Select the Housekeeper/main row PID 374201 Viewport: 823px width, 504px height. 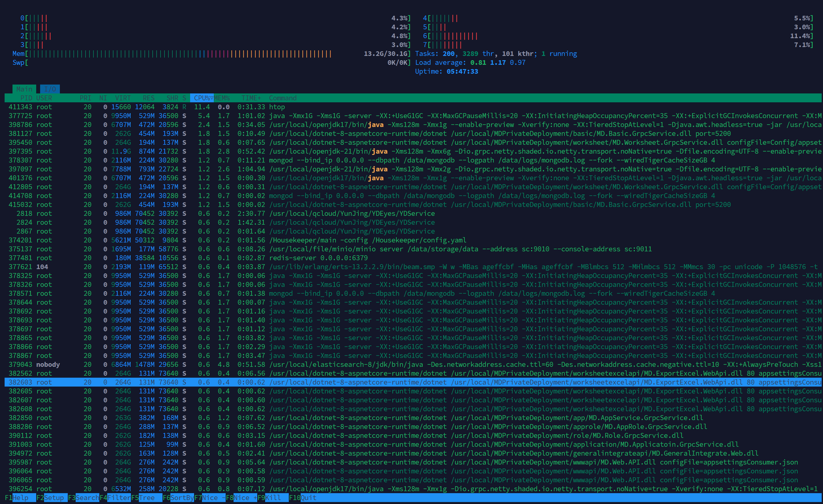(413, 240)
